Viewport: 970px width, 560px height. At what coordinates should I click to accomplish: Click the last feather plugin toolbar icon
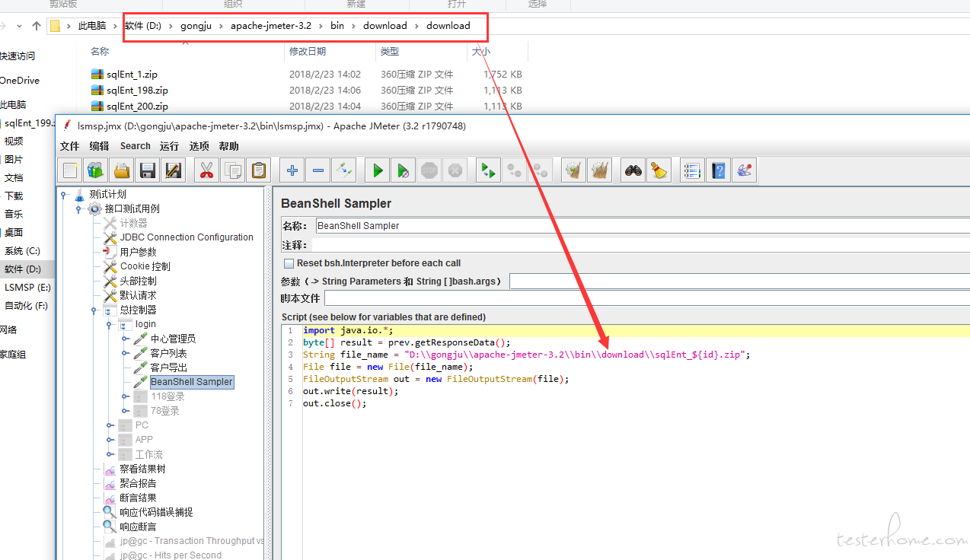744,170
